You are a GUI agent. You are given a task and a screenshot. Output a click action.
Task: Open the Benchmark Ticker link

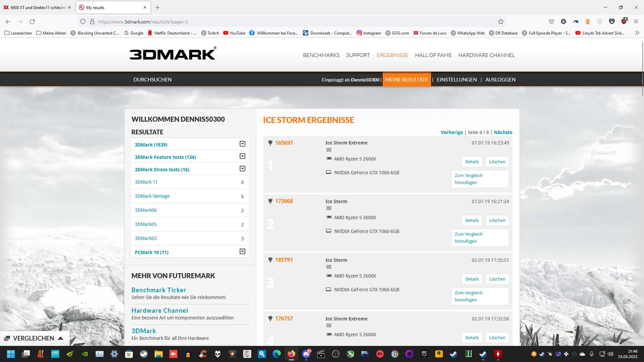[x=159, y=290]
